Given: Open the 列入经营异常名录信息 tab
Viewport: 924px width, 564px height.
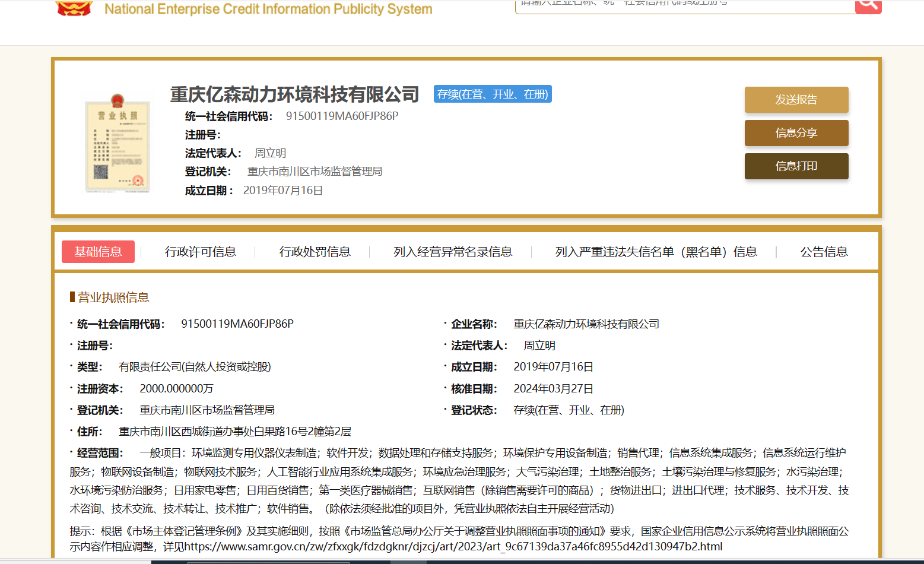Looking at the screenshot, I should point(453,252).
